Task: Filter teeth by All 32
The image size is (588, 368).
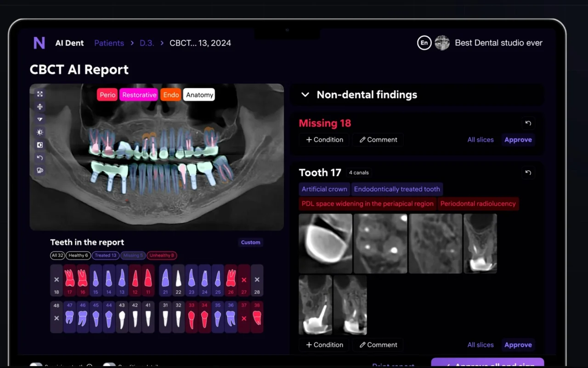Action: (x=57, y=255)
